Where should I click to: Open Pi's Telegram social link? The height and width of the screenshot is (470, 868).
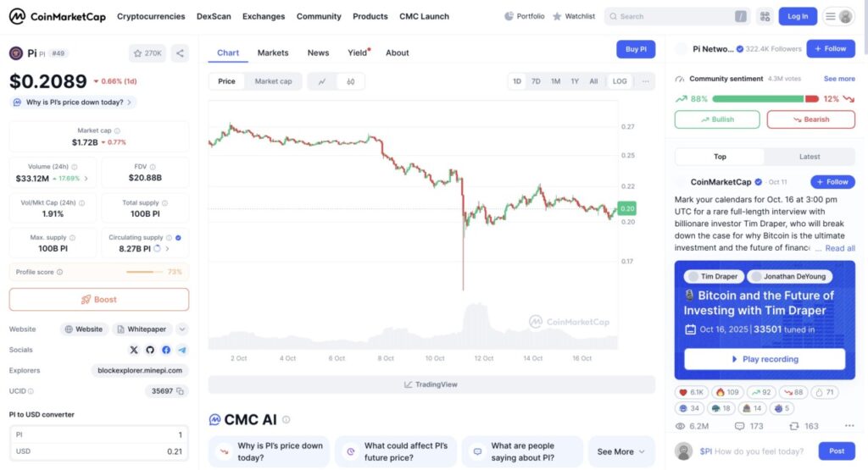(x=182, y=350)
